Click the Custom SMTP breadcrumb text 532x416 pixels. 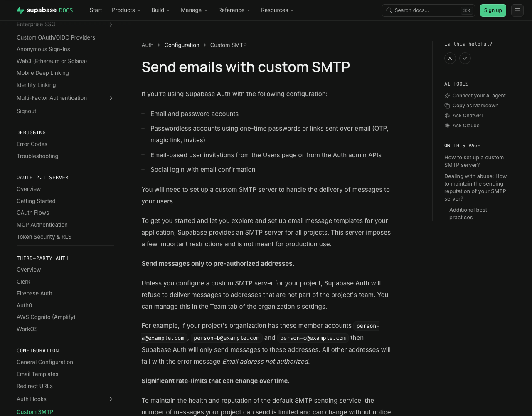click(228, 45)
